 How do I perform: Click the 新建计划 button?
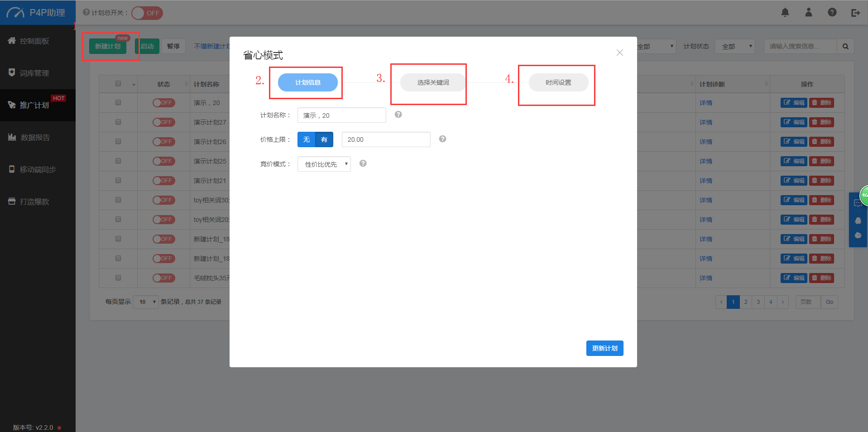108,46
